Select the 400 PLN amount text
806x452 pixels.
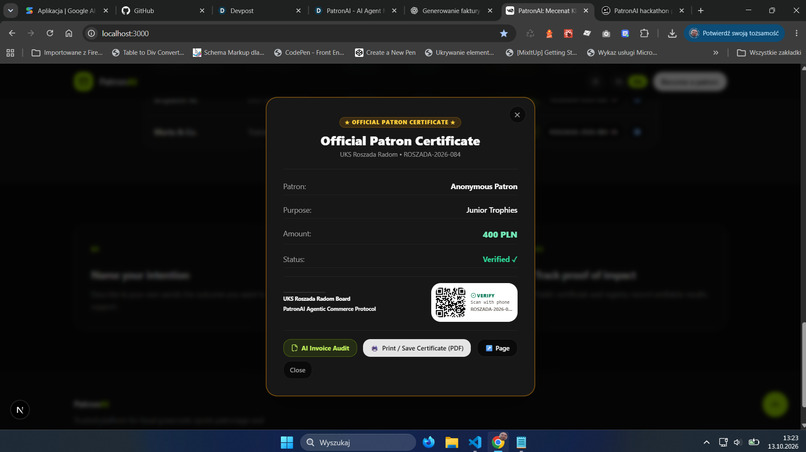(x=500, y=234)
